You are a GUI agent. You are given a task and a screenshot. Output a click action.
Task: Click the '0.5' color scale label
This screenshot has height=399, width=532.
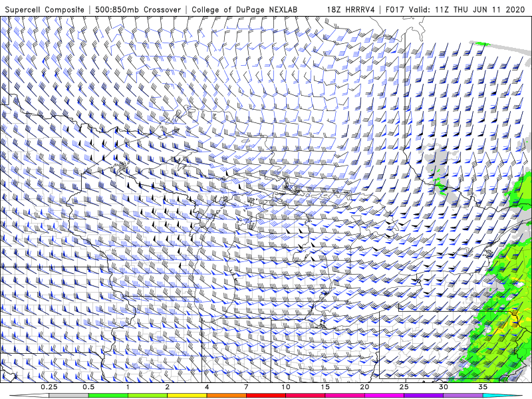[88, 387]
